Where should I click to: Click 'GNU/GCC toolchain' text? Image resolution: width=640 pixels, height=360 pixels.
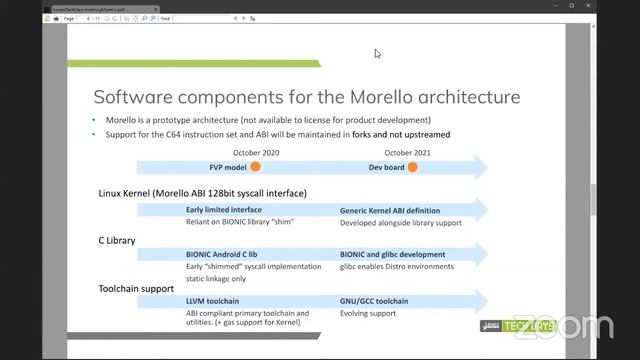pos(374,301)
